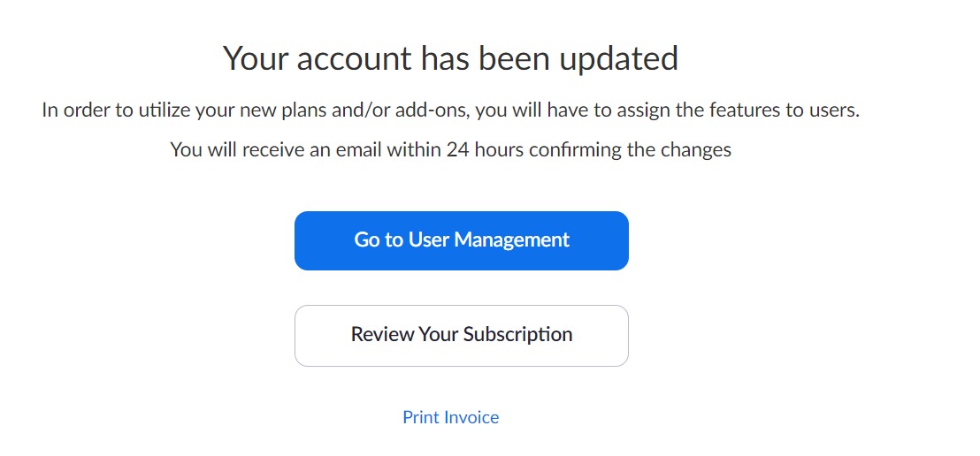980x456 pixels.
Task: Choose the white Review Your Subscription button
Action: click(x=461, y=336)
